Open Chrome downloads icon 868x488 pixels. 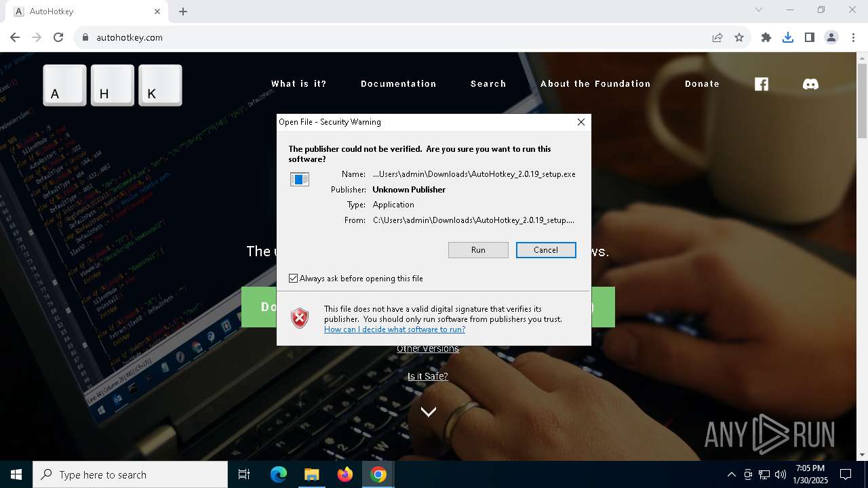(x=788, y=37)
